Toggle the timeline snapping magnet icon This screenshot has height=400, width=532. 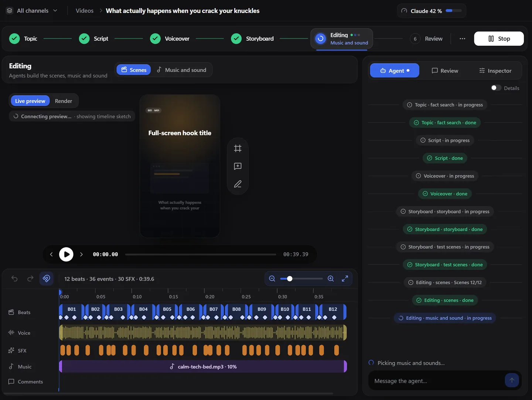click(x=46, y=279)
